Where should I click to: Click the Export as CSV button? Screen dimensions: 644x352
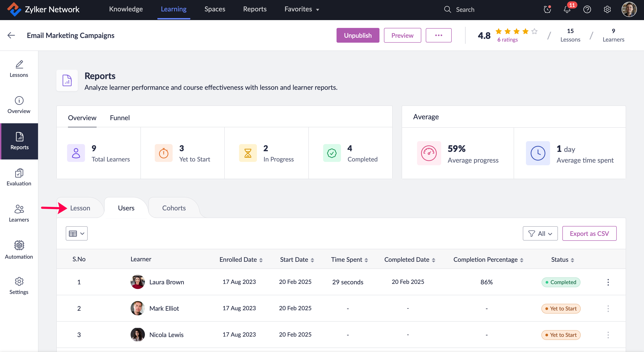(x=589, y=233)
